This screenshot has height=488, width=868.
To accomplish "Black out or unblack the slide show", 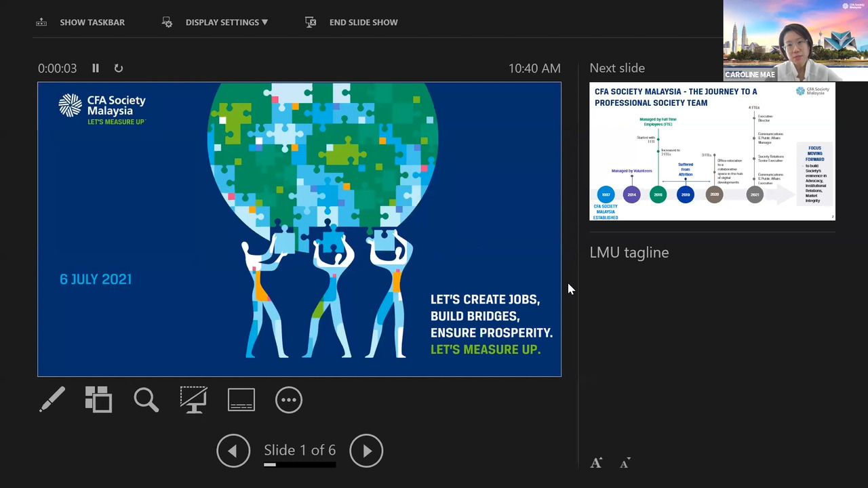I will pyautogui.click(x=194, y=400).
